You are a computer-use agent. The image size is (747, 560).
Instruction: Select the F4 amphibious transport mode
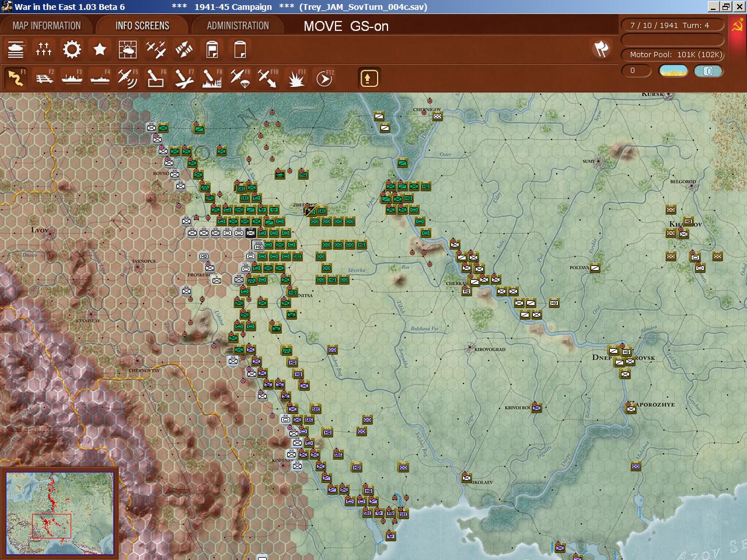click(100, 78)
